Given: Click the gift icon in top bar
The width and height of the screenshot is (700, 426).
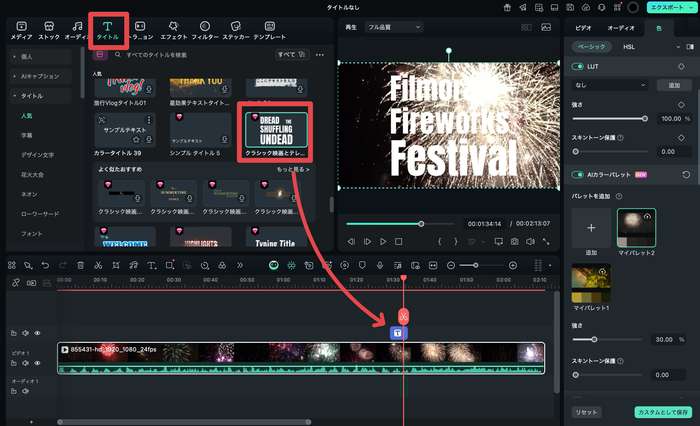Looking at the screenshot, I should 507,8.
